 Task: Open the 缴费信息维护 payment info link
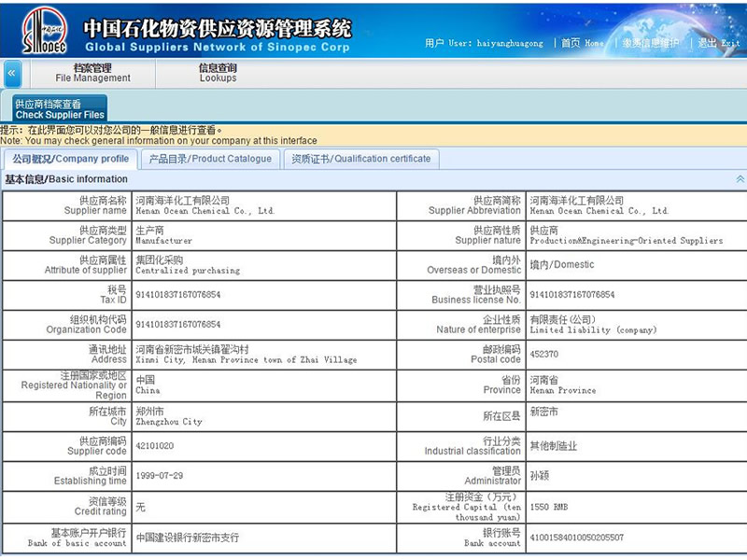click(650, 43)
